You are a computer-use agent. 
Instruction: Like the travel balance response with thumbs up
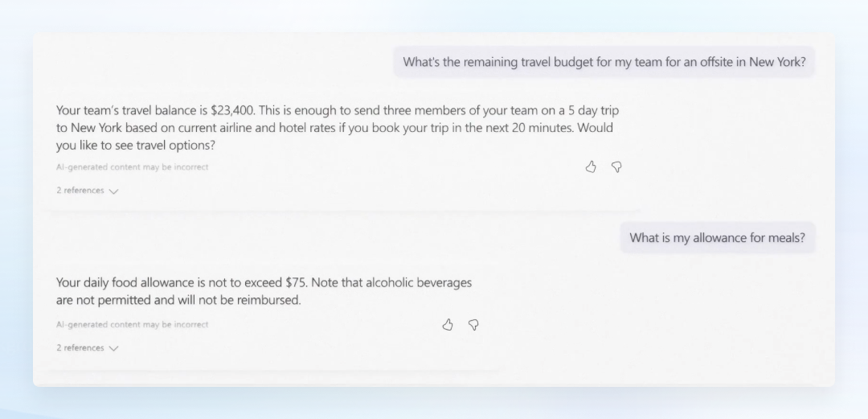pos(591,166)
